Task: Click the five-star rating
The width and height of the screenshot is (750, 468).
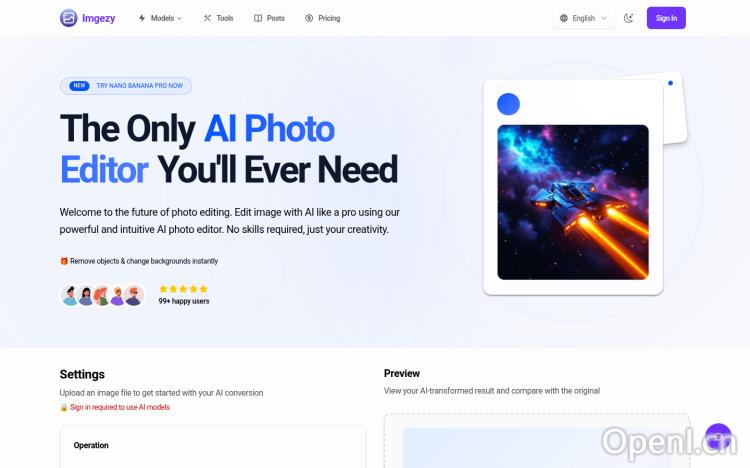Action: click(183, 289)
